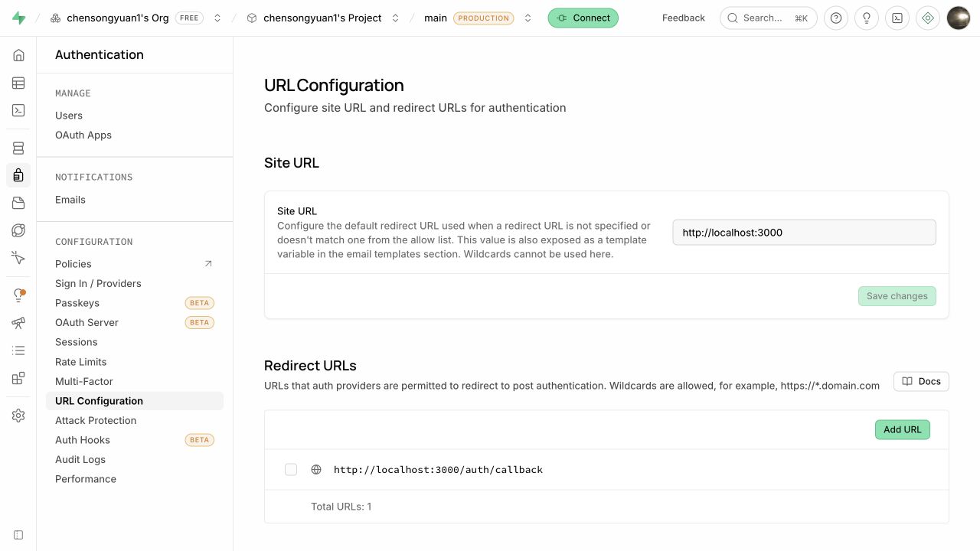
Task: Click chensongyuan1's Org breadcrumb link
Action: (118, 18)
